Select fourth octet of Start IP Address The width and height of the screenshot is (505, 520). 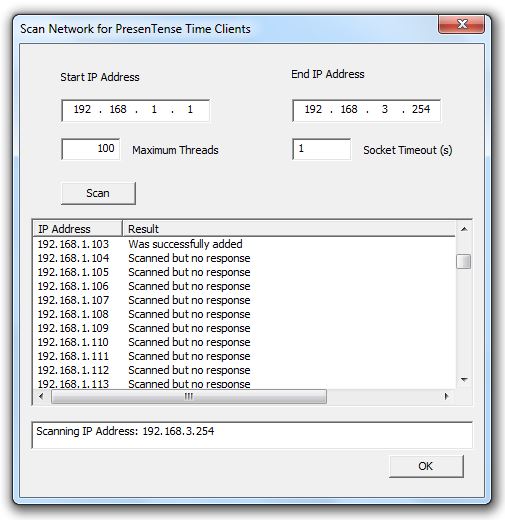coord(190,109)
